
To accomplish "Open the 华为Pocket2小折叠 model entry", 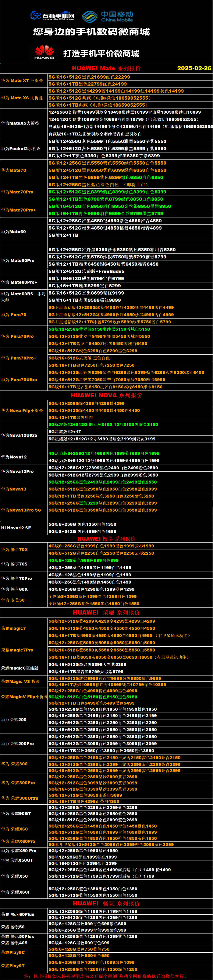I will click(21, 149).
